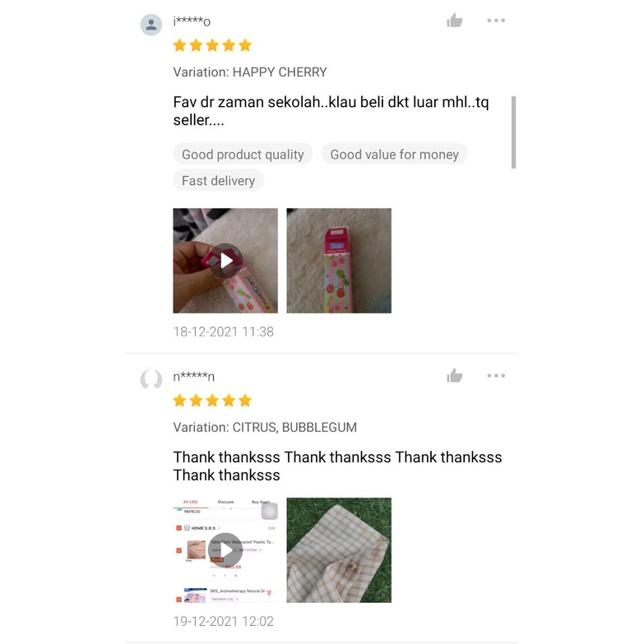Play the n*****n review video

click(225, 550)
